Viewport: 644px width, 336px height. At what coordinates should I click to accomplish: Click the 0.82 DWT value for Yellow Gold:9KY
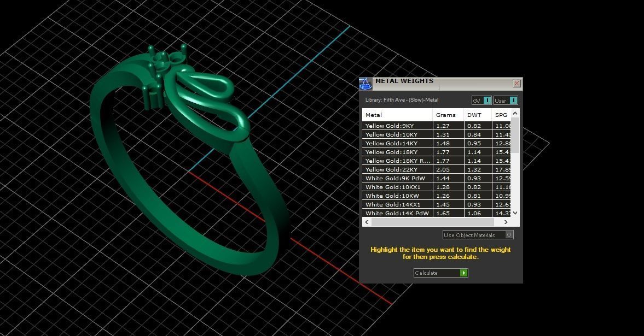tap(474, 126)
